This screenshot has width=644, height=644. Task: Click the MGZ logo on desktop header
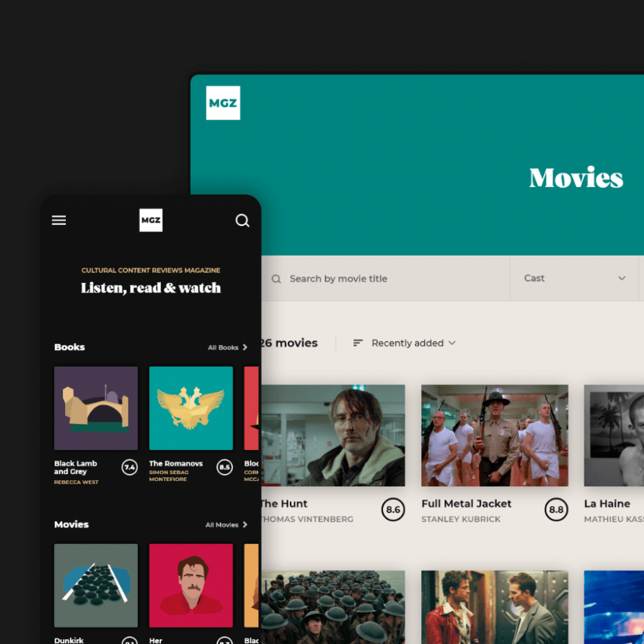[223, 103]
